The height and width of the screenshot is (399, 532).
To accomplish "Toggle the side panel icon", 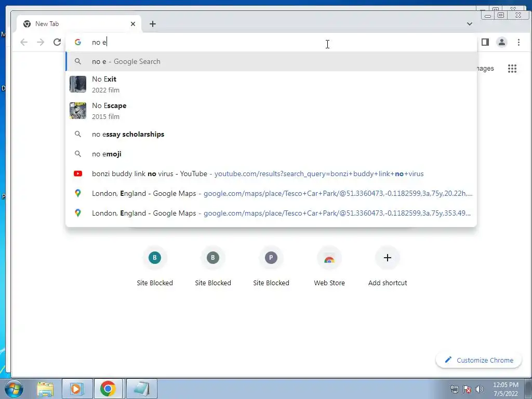I will 485,42.
